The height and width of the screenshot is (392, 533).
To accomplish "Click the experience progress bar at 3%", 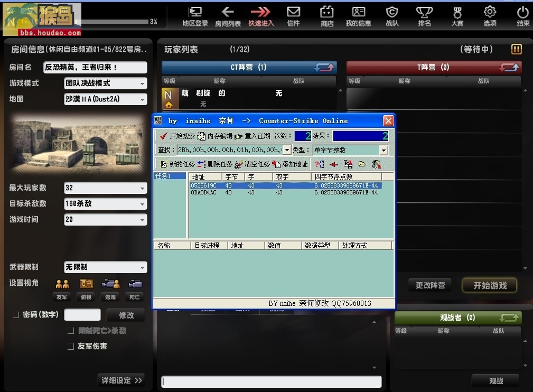I will click(113, 22).
